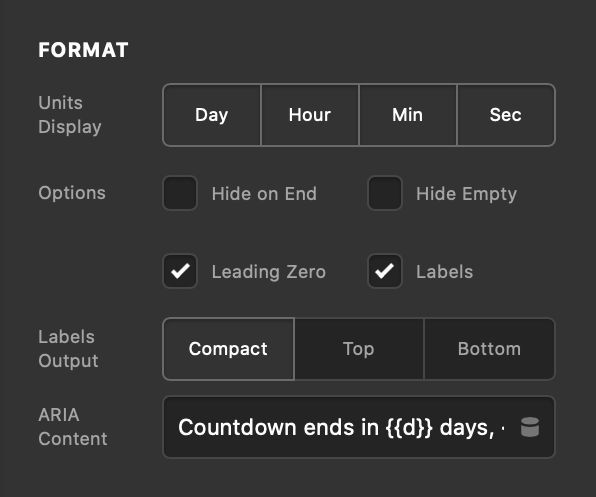Viewport: 596px width, 497px height.
Task: Click the "Leading Zero" text label
Action: 269,272
